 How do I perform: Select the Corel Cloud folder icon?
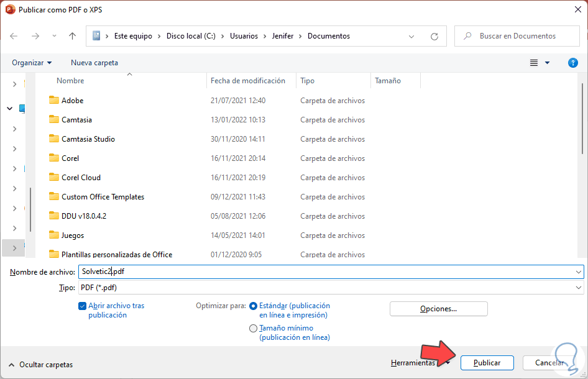click(x=53, y=178)
